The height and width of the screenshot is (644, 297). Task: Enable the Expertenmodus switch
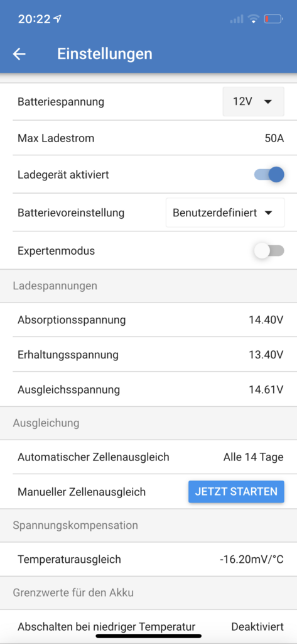pyautogui.click(x=269, y=250)
